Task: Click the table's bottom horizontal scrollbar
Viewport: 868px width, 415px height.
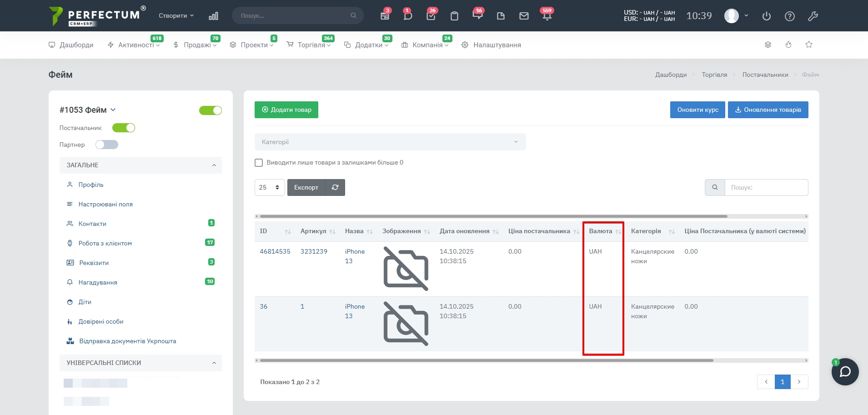Action: pyautogui.click(x=486, y=360)
